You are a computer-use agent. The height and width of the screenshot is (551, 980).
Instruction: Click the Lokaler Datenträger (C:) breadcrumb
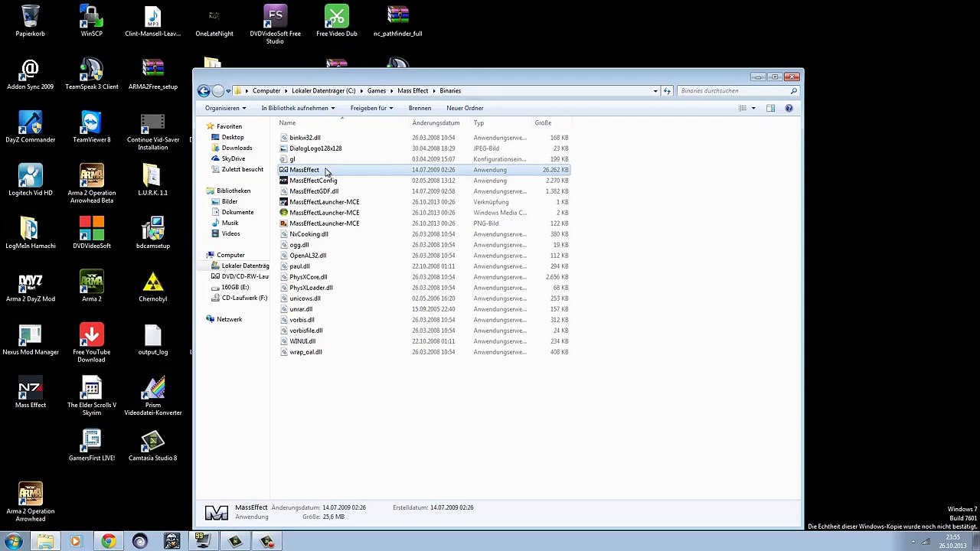(323, 91)
